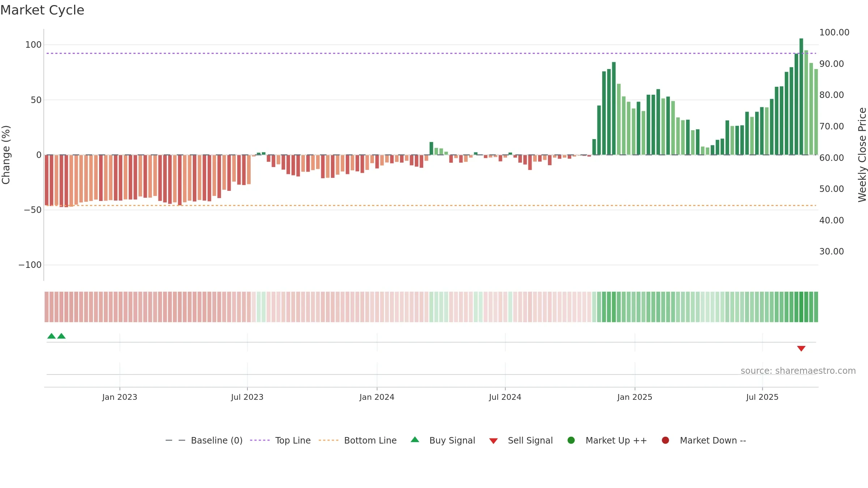Toggle the Bottom Line legend entry

pyautogui.click(x=358, y=440)
